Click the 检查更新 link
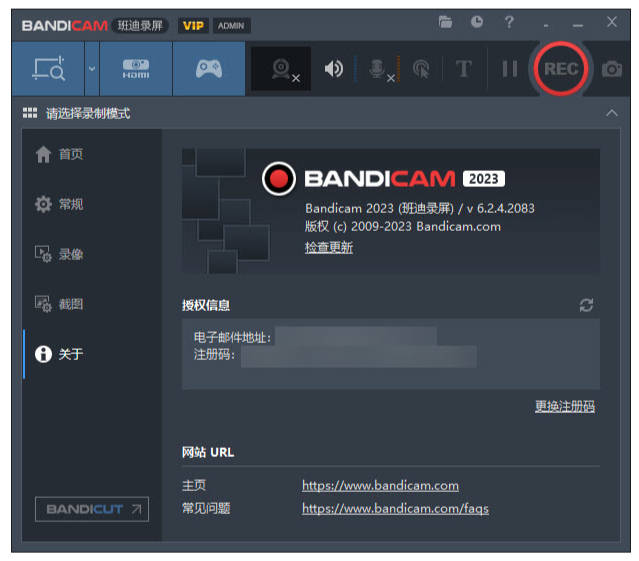Viewport: 639px width, 561px height. click(328, 247)
